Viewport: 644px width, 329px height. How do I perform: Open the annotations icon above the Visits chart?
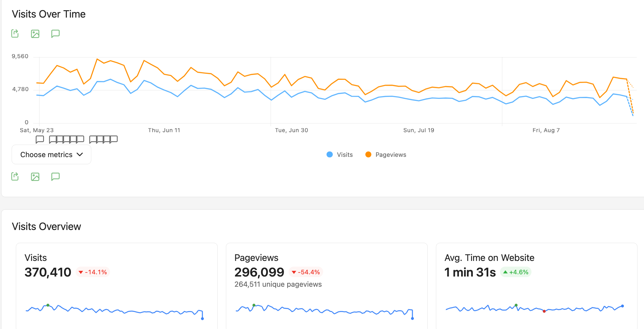[55, 34]
